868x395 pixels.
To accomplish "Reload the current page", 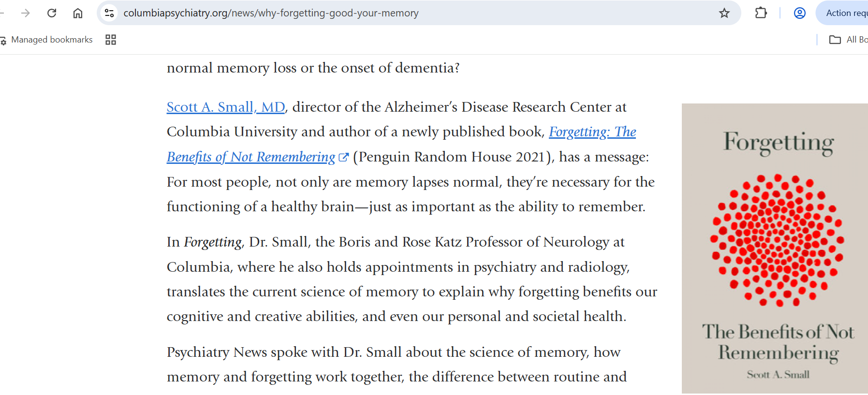I will (x=52, y=13).
